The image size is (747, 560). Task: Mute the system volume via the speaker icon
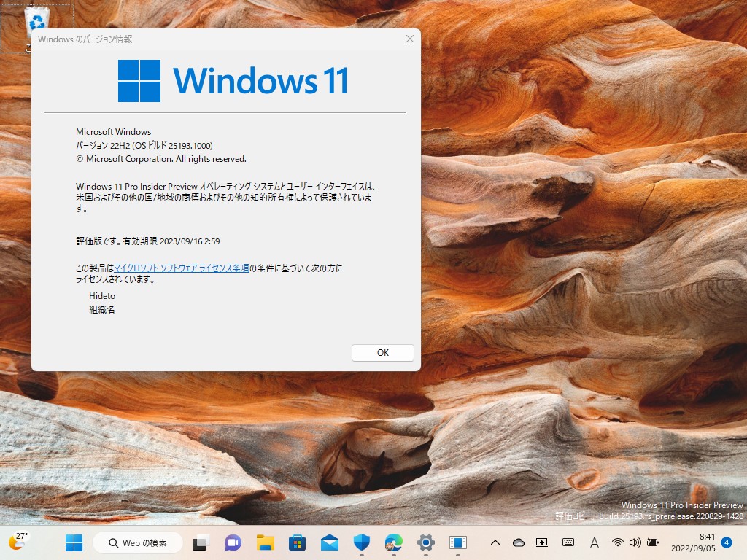pos(635,542)
